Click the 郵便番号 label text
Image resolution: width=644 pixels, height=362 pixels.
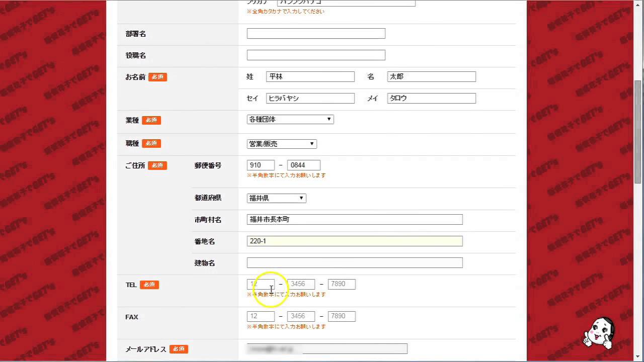208,165
